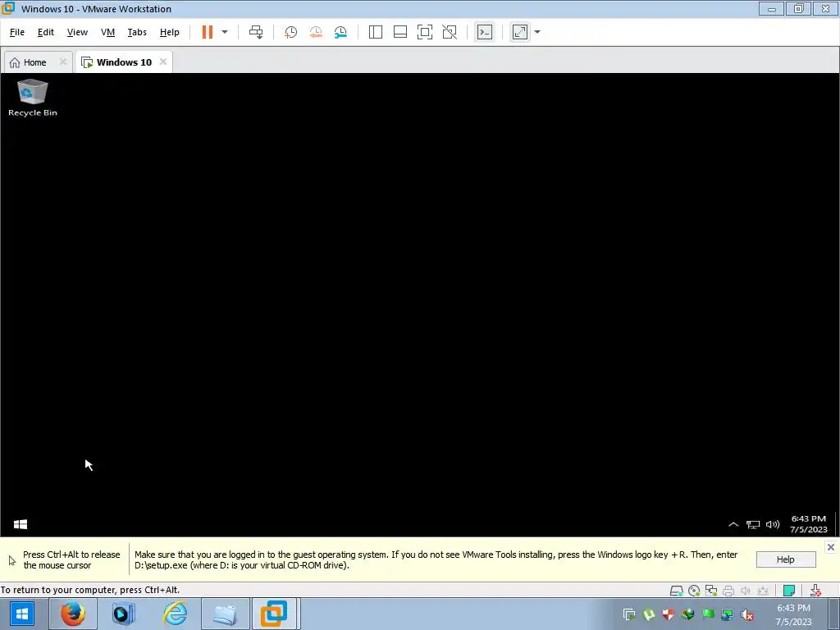
Task: Click the CD/DVD drive status icon
Action: click(x=694, y=591)
